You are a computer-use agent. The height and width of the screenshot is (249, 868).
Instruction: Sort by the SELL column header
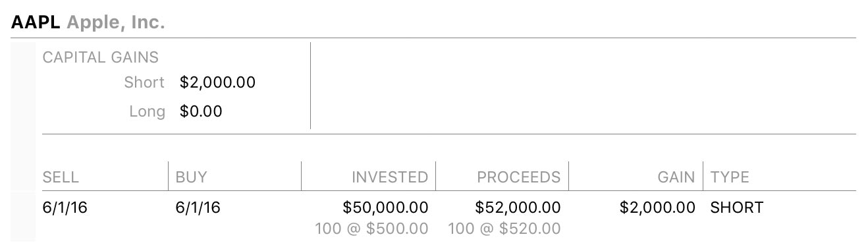click(61, 177)
